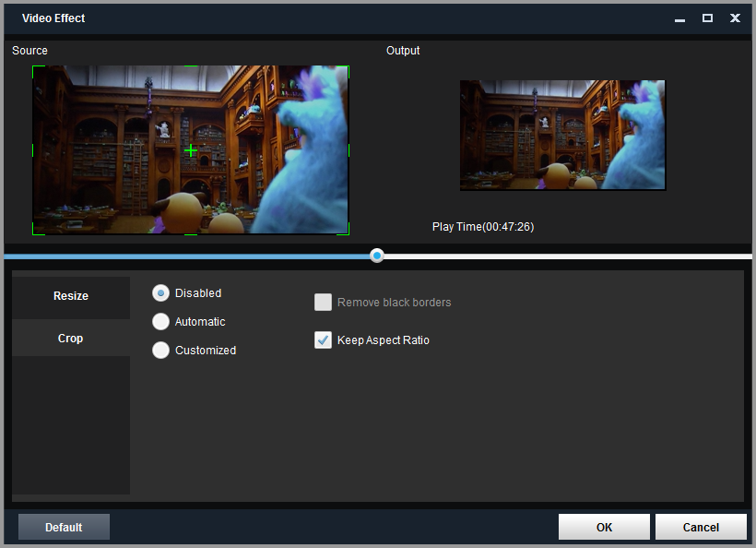Click the Output preview thumbnail
This screenshot has height=548, width=756.
(562, 135)
